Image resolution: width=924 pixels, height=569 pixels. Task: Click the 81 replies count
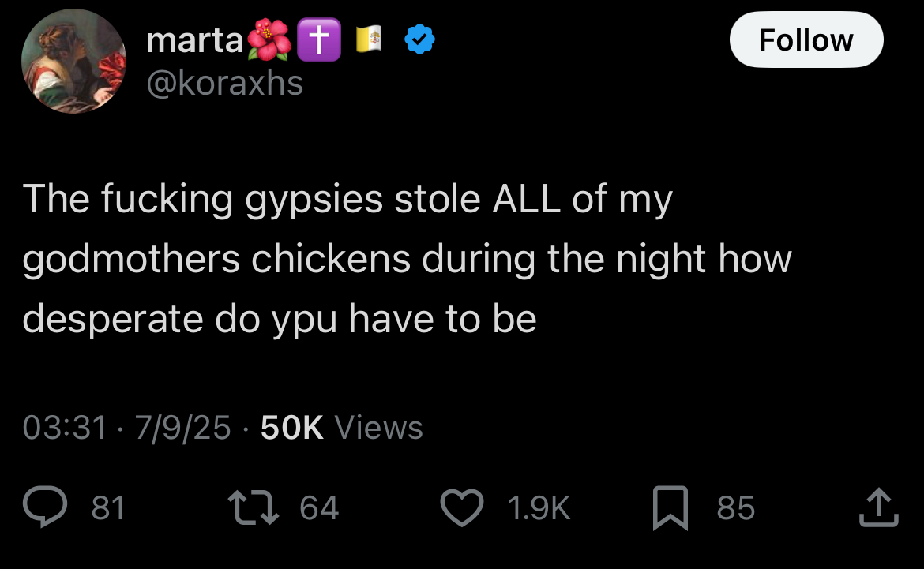click(x=108, y=507)
